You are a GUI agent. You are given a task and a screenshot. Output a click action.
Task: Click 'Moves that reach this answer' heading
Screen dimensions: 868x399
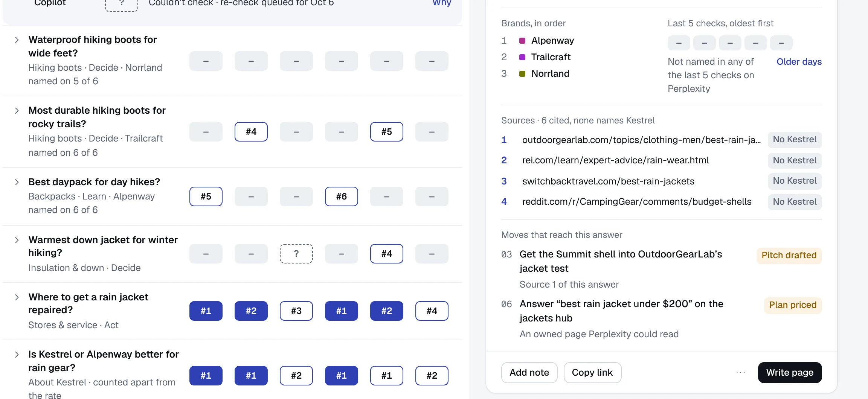pyautogui.click(x=562, y=235)
